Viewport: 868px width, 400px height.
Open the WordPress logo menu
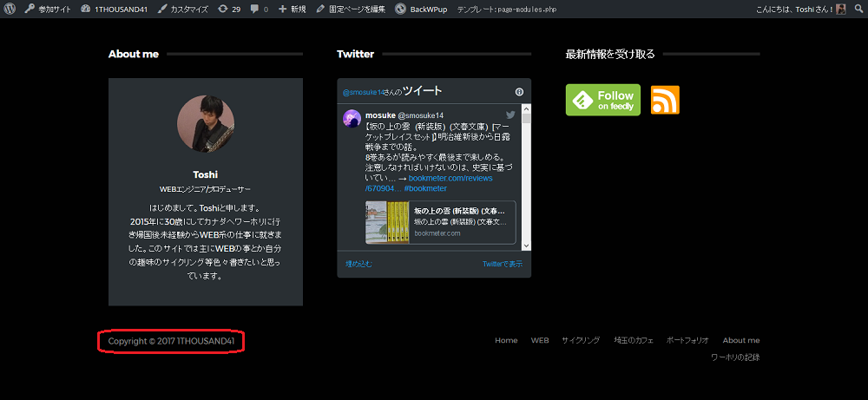10,9
